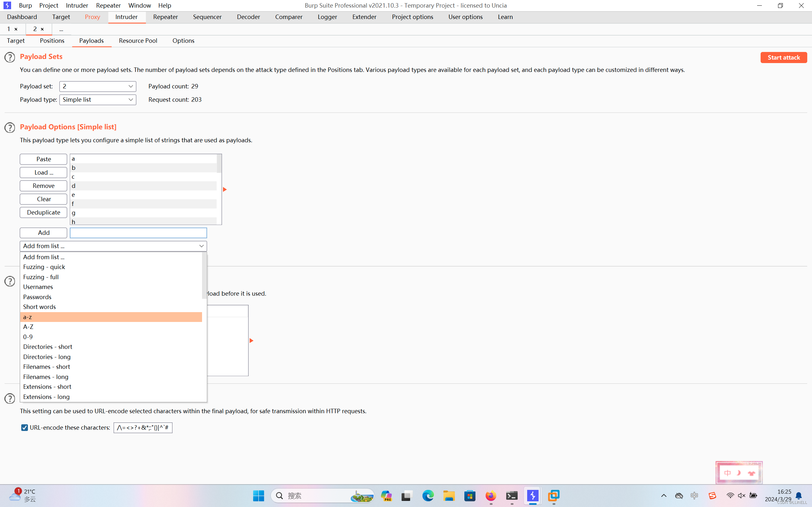
Task: Click the Payload Options help icon
Action: point(10,128)
